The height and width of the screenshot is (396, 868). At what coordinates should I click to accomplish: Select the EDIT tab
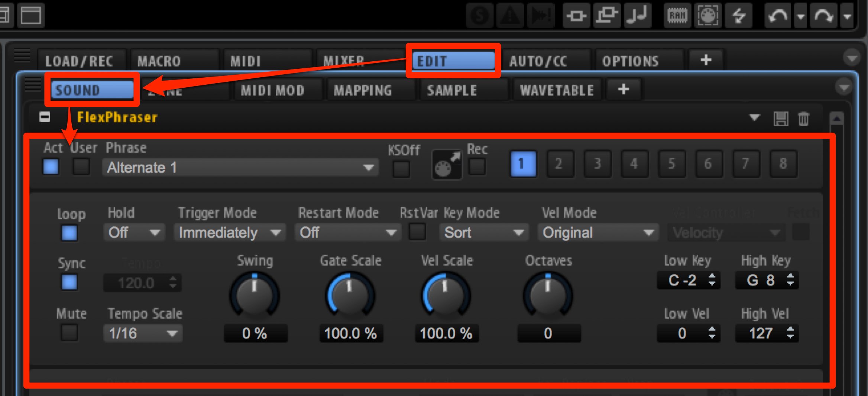(453, 61)
